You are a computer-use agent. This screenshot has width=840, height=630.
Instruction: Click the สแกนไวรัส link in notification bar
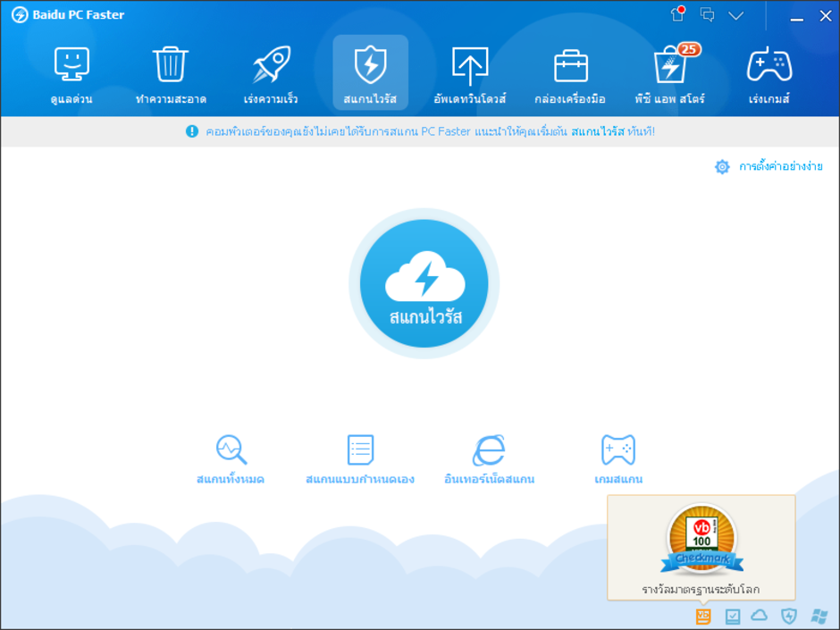click(597, 131)
